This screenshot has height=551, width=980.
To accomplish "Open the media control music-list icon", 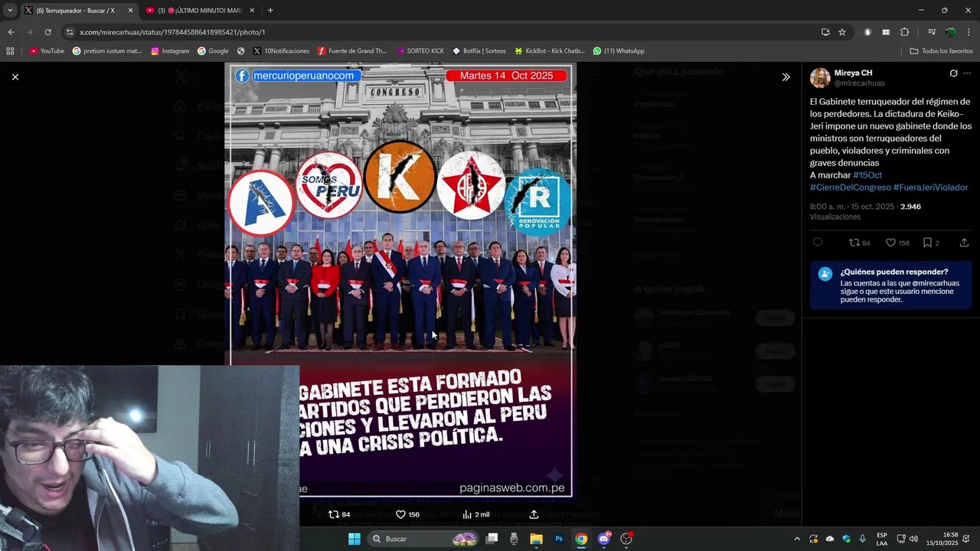I will click(932, 32).
